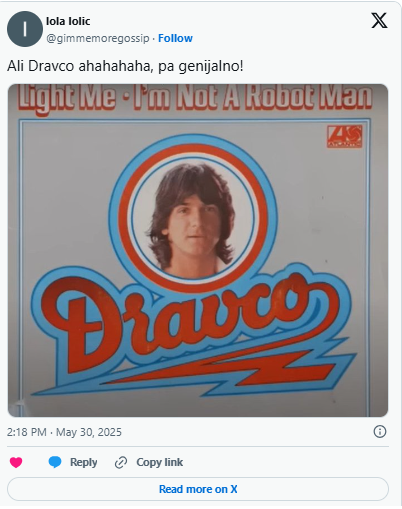Click the chain link copy icon

point(121,463)
